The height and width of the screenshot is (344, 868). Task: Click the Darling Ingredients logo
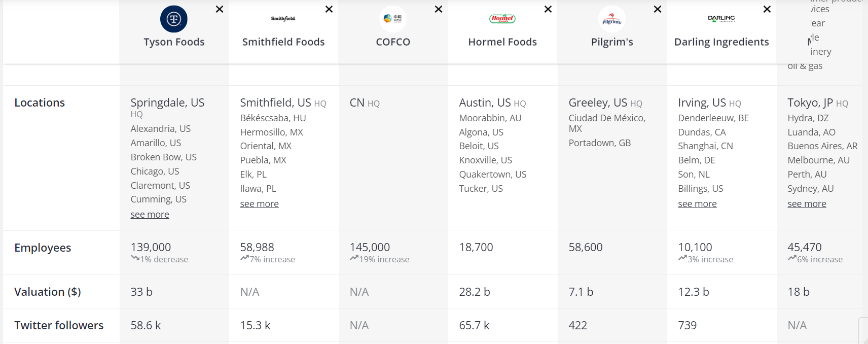click(x=721, y=18)
